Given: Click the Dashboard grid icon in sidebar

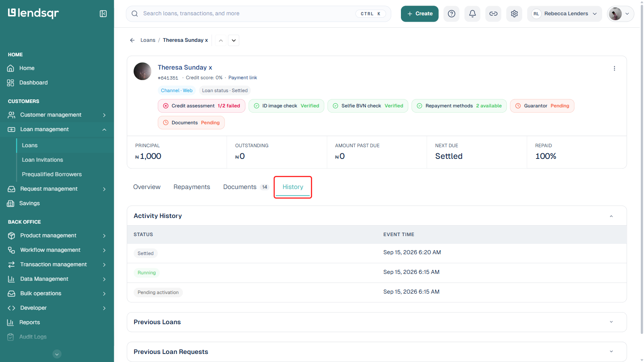Looking at the screenshot, I should (x=11, y=83).
